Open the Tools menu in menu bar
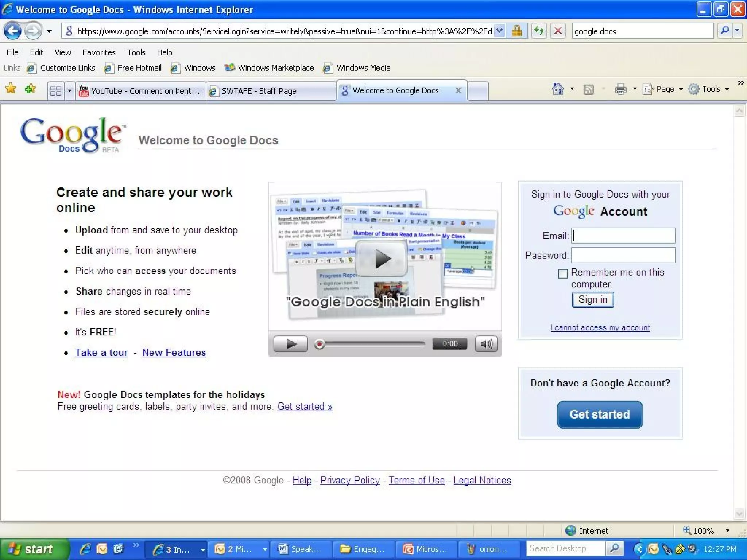 click(x=136, y=52)
